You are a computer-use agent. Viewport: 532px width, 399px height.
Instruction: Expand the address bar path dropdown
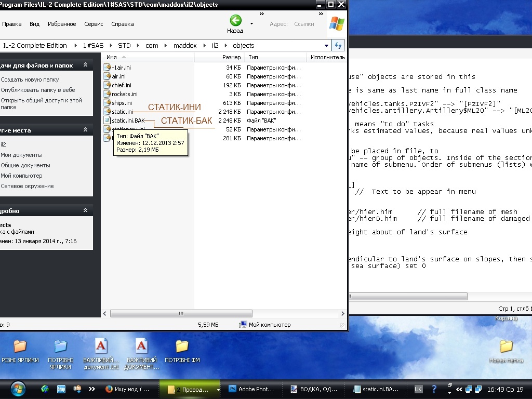coord(326,46)
